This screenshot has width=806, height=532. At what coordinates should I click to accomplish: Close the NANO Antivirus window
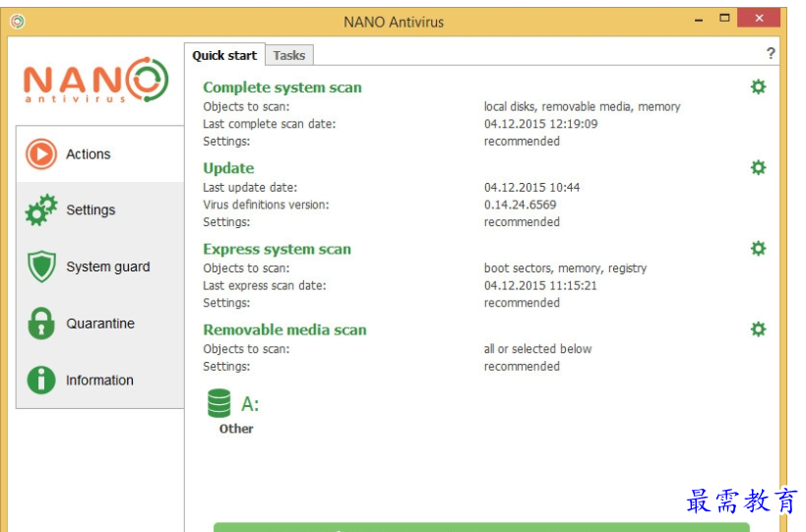tap(759, 18)
